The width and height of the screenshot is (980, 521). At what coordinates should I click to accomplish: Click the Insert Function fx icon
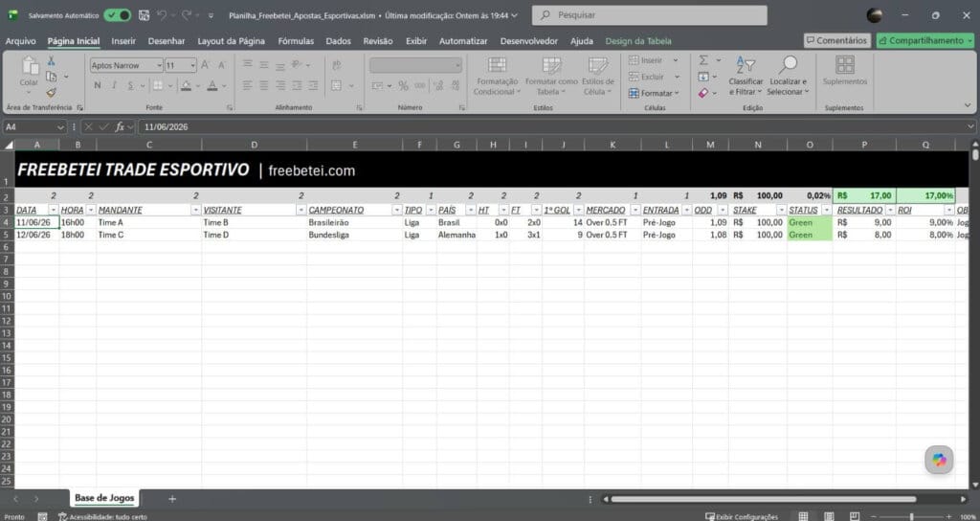pyautogui.click(x=119, y=127)
